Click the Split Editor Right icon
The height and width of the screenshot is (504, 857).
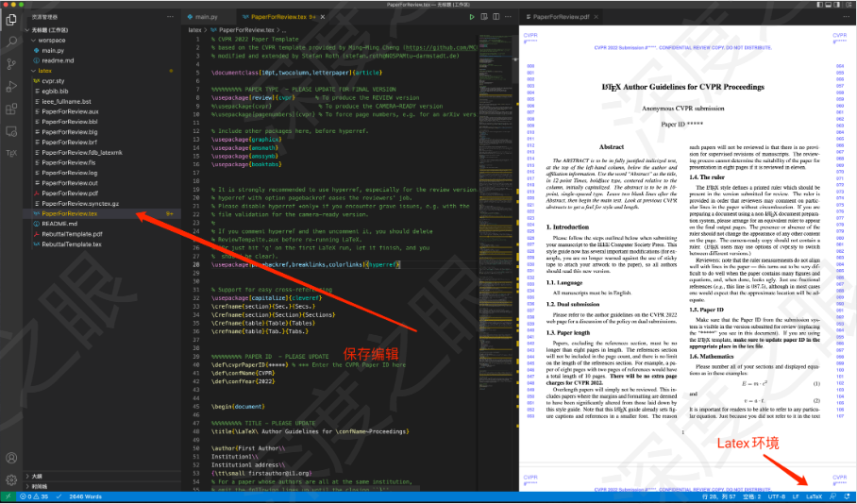496,17
